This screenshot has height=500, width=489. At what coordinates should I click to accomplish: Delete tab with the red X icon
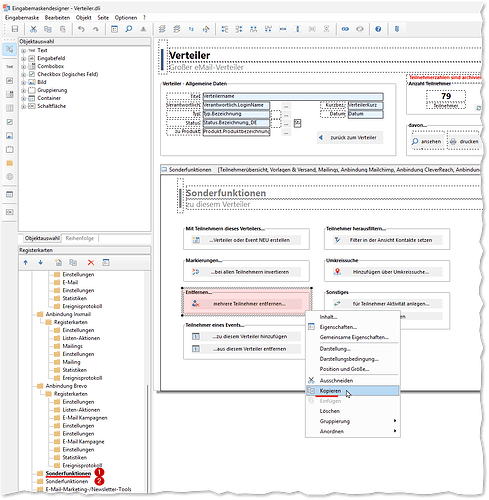click(91, 263)
